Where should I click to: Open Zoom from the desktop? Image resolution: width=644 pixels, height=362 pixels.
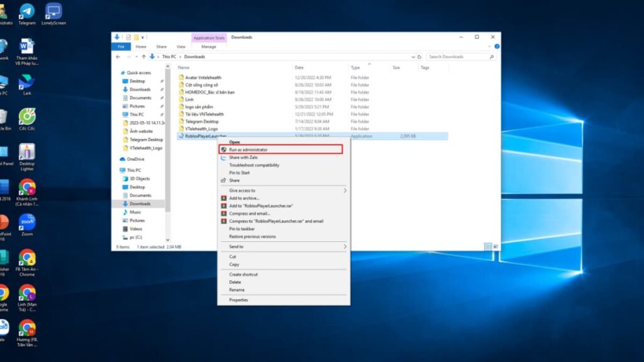26,223
